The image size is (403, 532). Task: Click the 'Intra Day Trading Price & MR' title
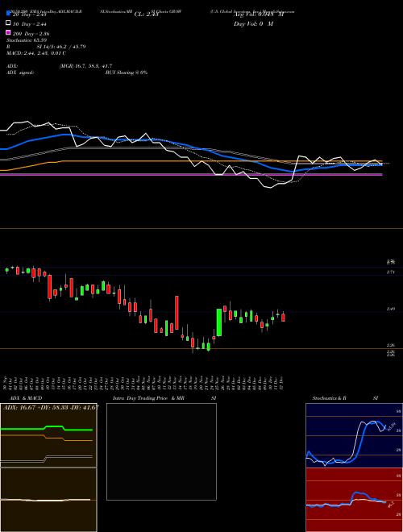tap(148, 398)
